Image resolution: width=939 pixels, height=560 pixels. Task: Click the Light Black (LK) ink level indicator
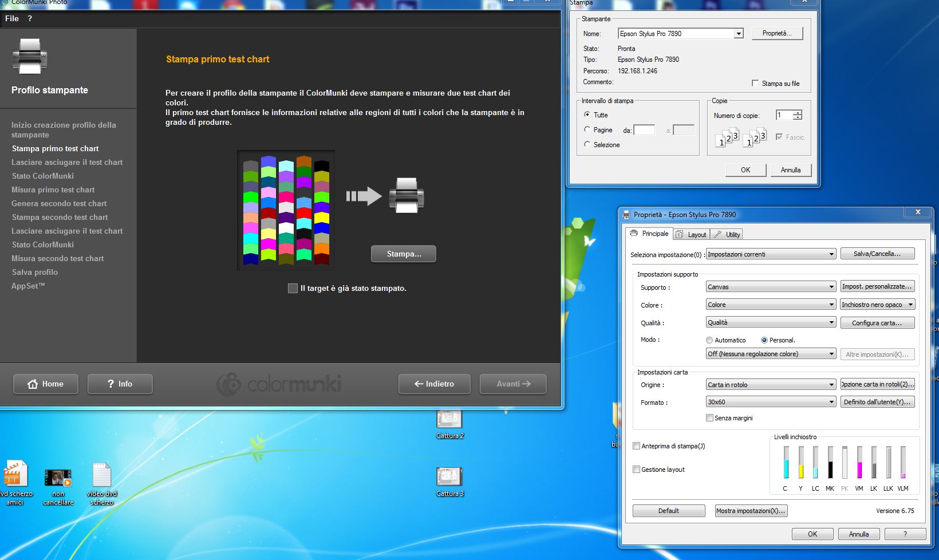click(x=874, y=463)
